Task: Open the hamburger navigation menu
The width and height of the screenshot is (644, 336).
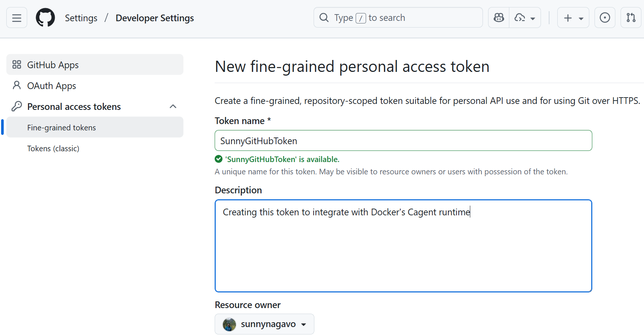Action: (17, 18)
